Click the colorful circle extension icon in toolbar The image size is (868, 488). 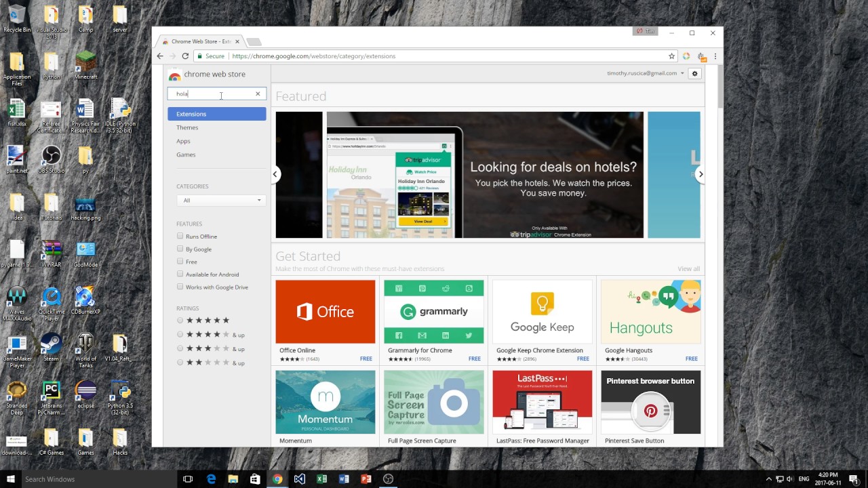pyautogui.click(x=686, y=56)
